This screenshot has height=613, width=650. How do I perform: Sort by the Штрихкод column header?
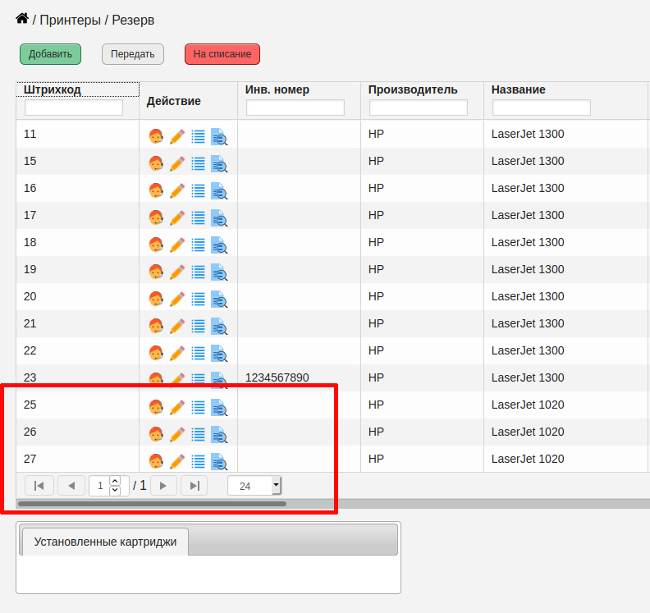click(52, 90)
